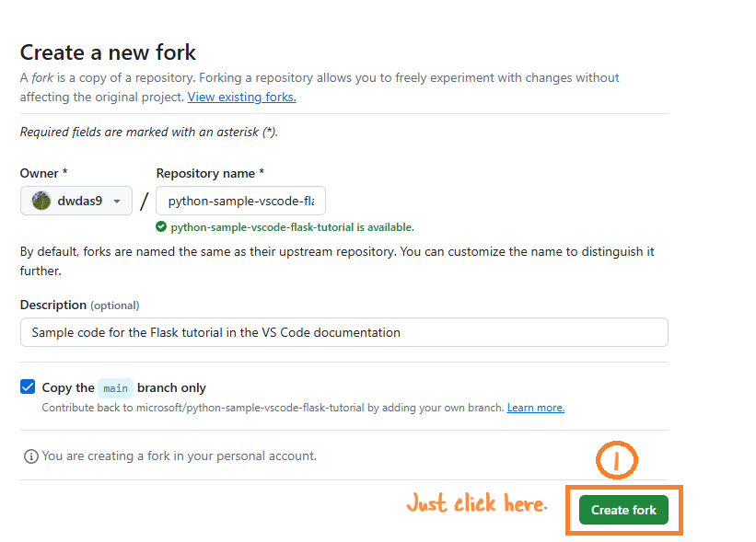This screenshot has height=542, width=756.
Task: Open View existing forks link
Action: 241,98
